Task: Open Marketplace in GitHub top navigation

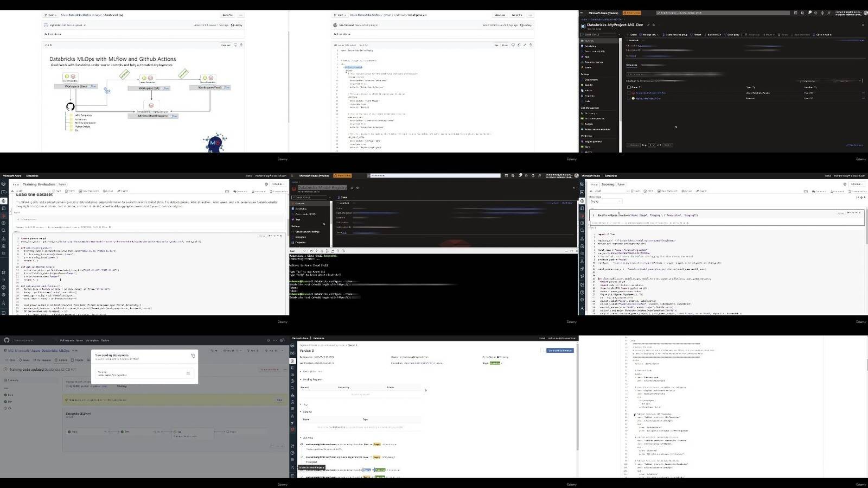Action: tap(92, 340)
